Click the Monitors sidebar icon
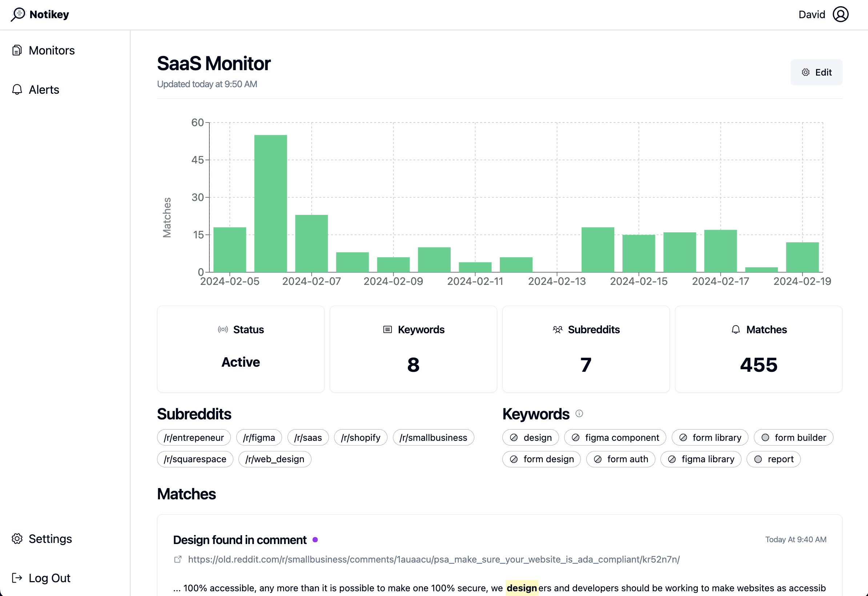The width and height of the screenshot is (868, 596). coord(17,50)
